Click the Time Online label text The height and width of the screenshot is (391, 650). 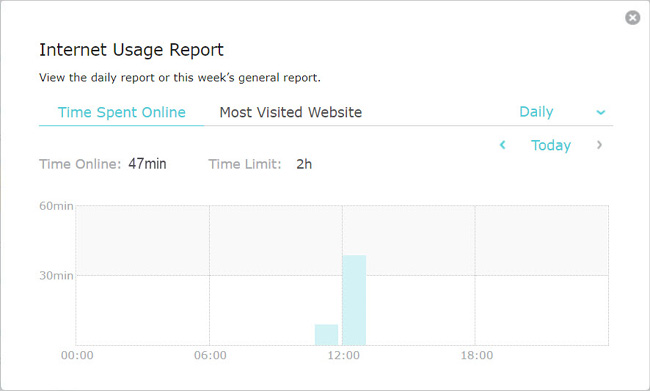coord(80,164)
